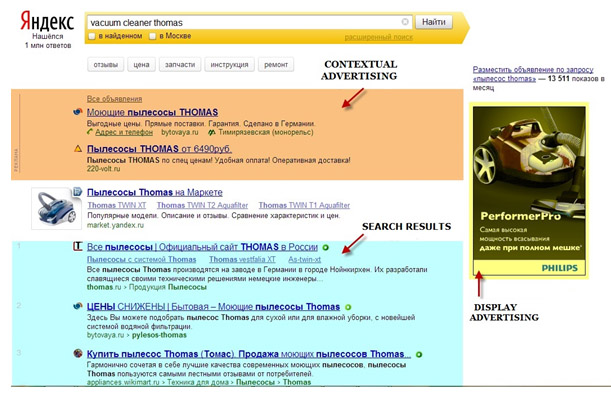Click the green circle after ЦЕНЫ СНИЖЕНЫ result
Viewport: 611px width, 395px height.
click(x=348, y=307)
